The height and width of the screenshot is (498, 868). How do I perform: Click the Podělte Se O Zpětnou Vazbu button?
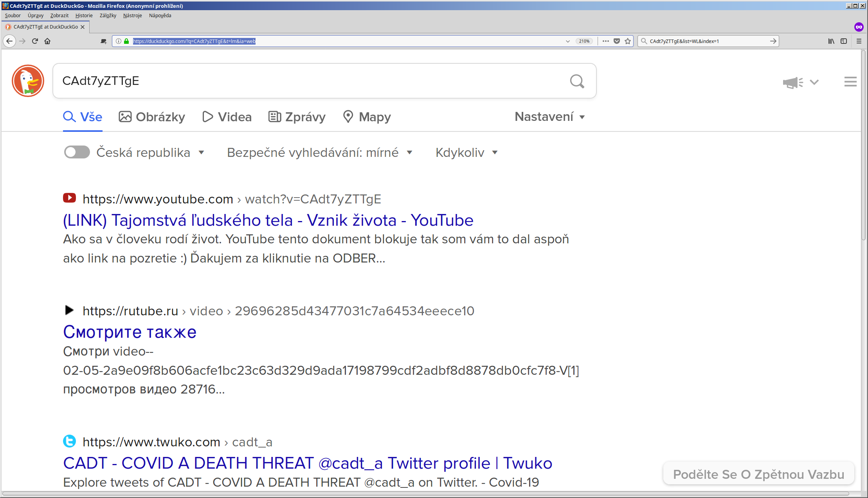click(x=758, y=474)
